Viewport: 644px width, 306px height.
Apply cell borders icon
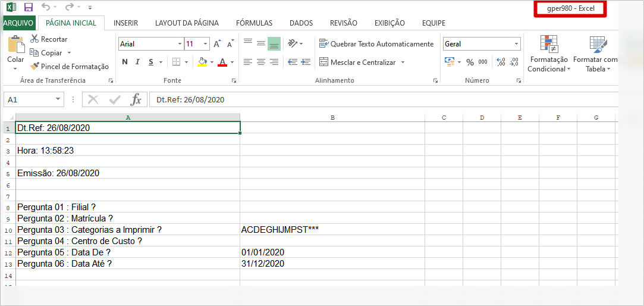click(177, 62)
